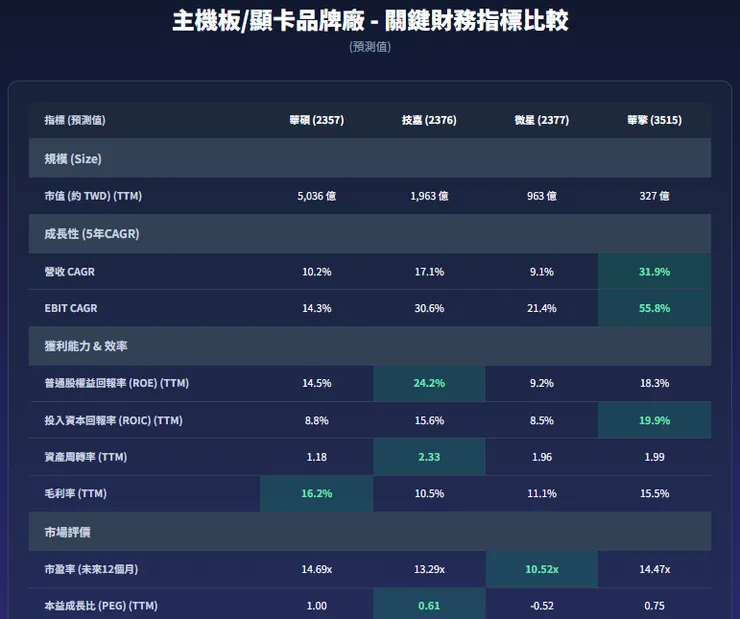Click the 14.69x forward P/E value
The image size is (740, 619).
coord(317,569)
